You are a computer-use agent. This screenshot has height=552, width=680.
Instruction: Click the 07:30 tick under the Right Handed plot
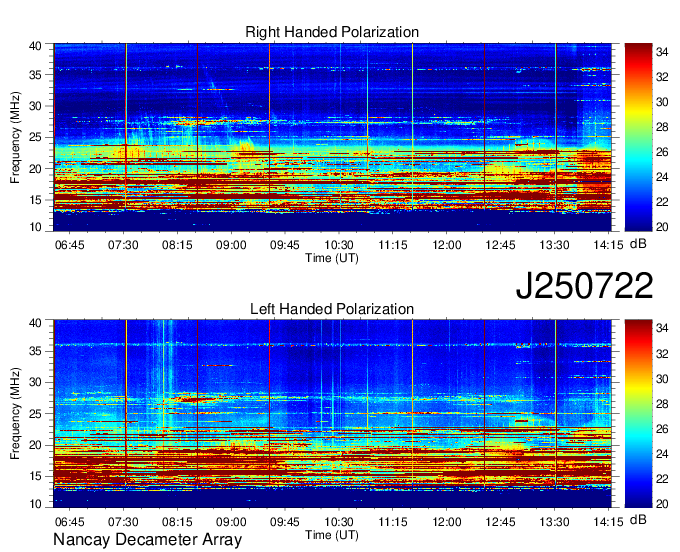pyautogui.click(x=123, y=245)
